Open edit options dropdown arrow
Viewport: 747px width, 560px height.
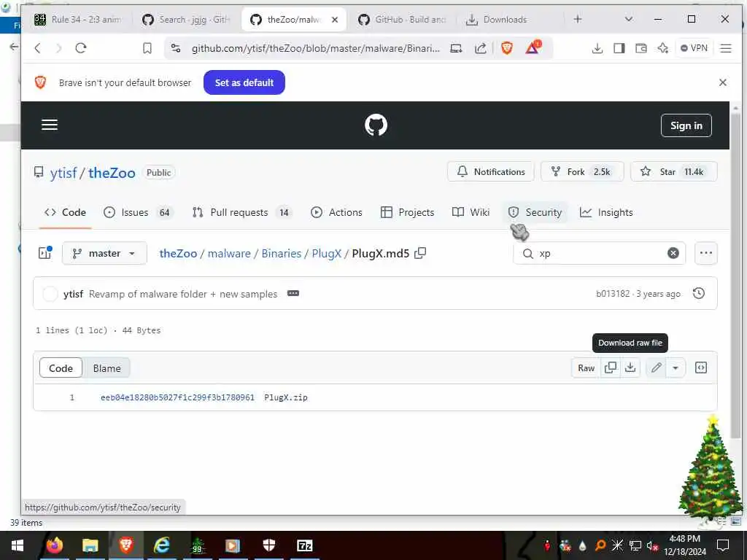point(676,367)
